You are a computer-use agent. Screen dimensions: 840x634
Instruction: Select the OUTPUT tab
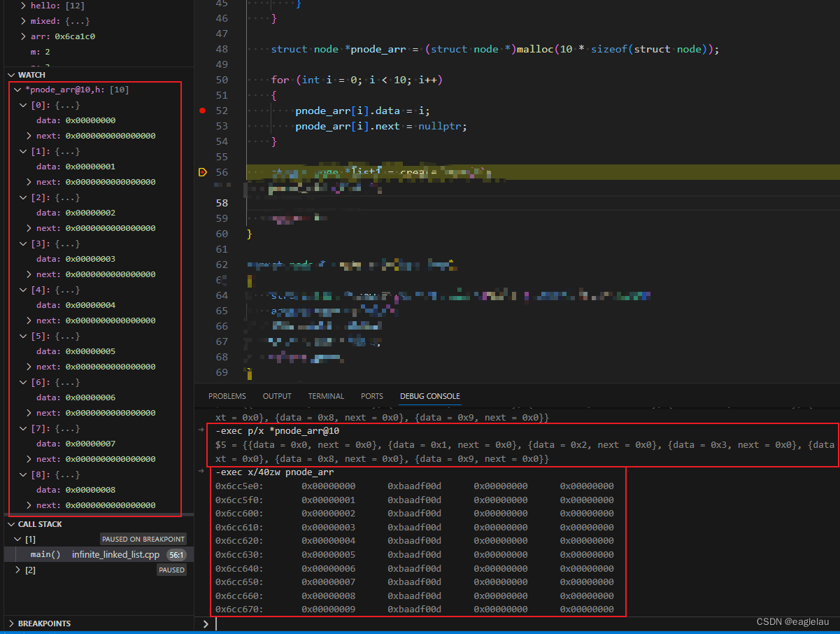[276, 395]
